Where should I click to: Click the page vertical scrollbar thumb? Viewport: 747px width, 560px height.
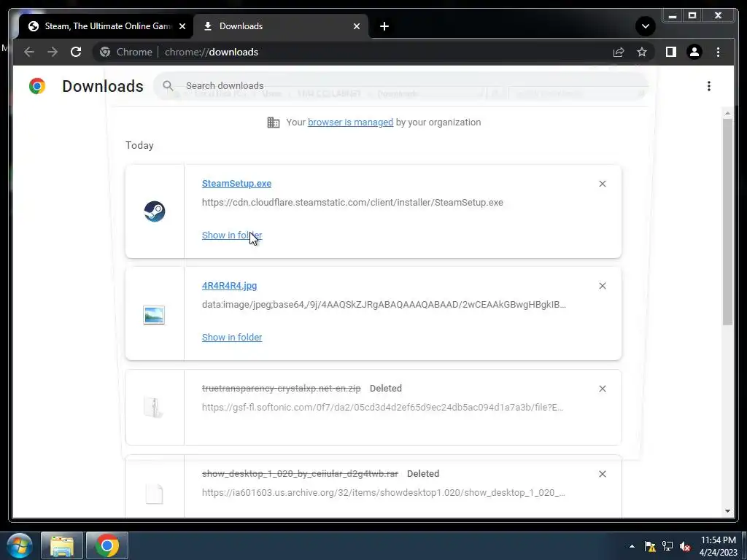pos(727,222)
